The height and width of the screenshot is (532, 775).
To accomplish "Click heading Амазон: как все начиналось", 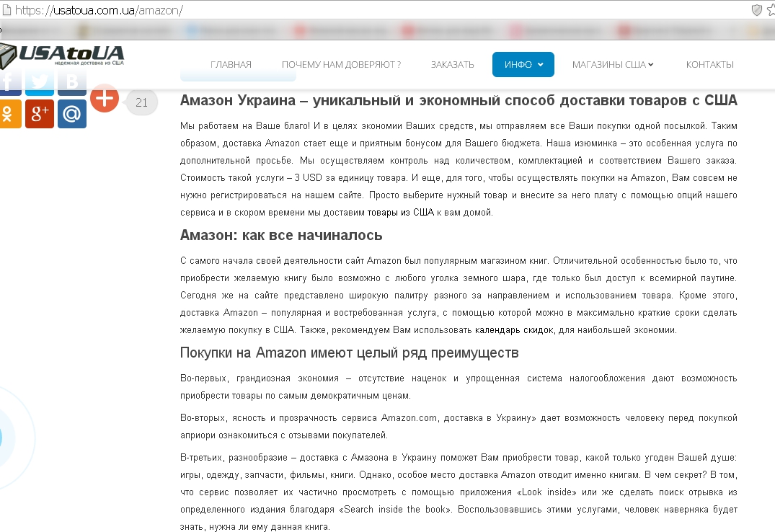I will pyautogui.click(x=281, y=235).
